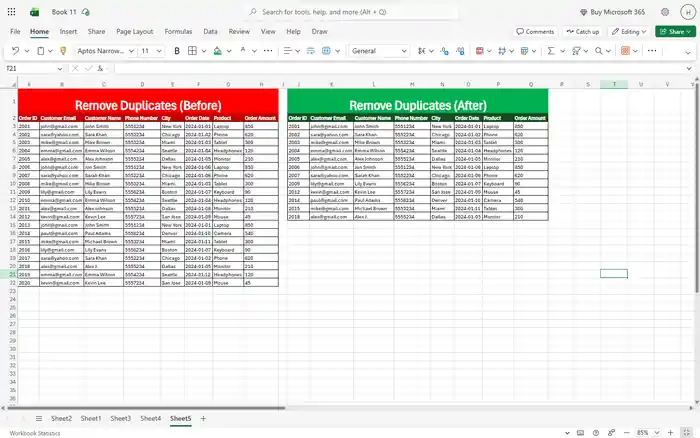Screen dimensions: 700x438
Task: Click the Merge cells icon
Action: [x=326, y=51]
